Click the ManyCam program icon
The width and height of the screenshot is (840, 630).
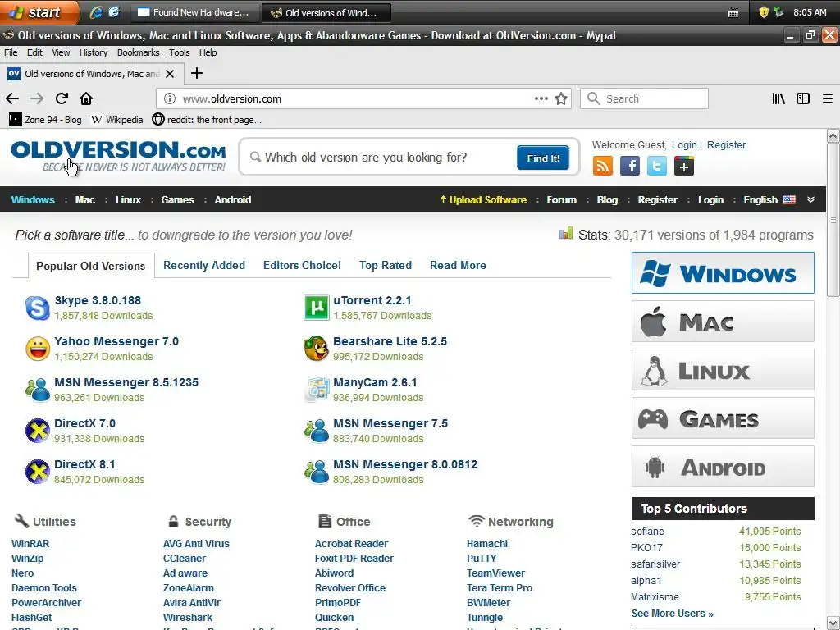click(x=317, y=390)
